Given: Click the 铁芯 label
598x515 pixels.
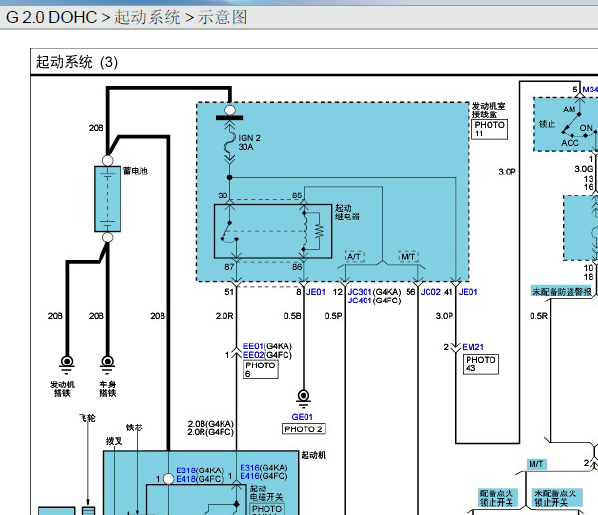Looking at the screenshot, I should [134, 427].
